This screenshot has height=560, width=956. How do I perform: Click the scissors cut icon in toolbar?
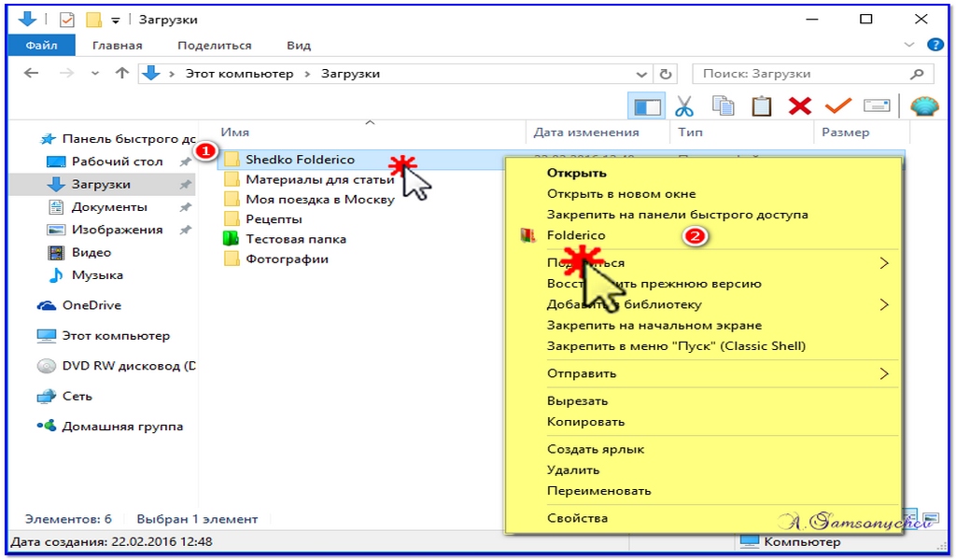684,106
